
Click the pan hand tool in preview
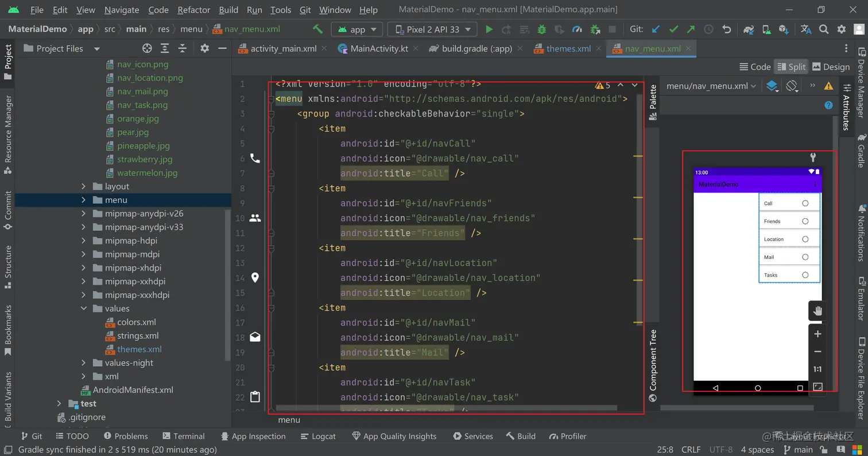coord(817,311)
